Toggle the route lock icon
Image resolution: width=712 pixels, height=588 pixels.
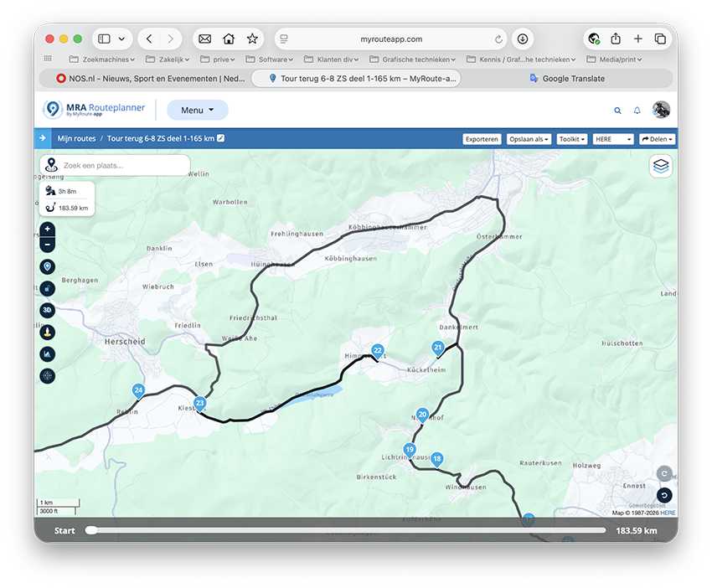47,288
